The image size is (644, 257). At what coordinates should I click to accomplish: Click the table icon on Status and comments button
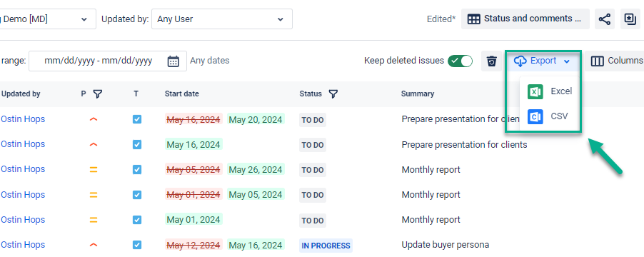[474, 19]
